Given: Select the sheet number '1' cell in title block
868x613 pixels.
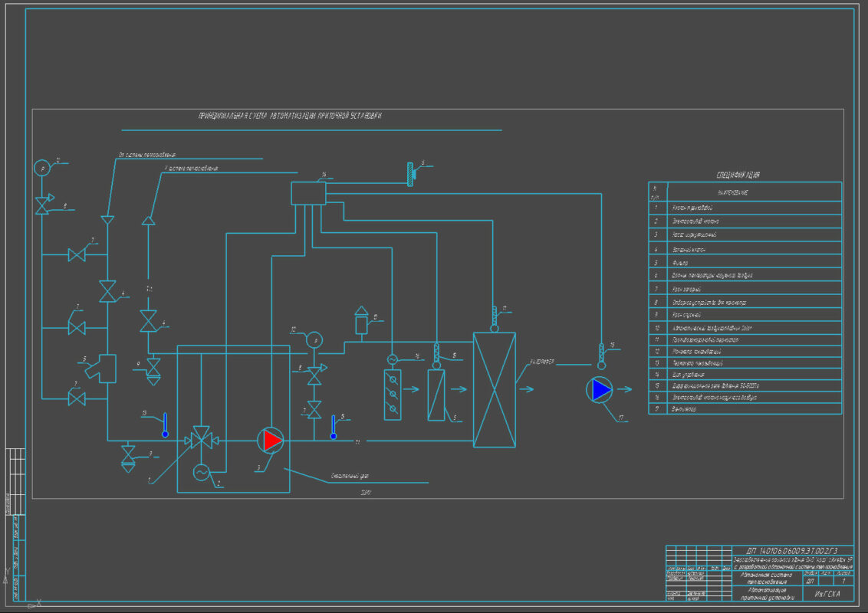Looking at the screenshot, I should (x=843, y=581).
